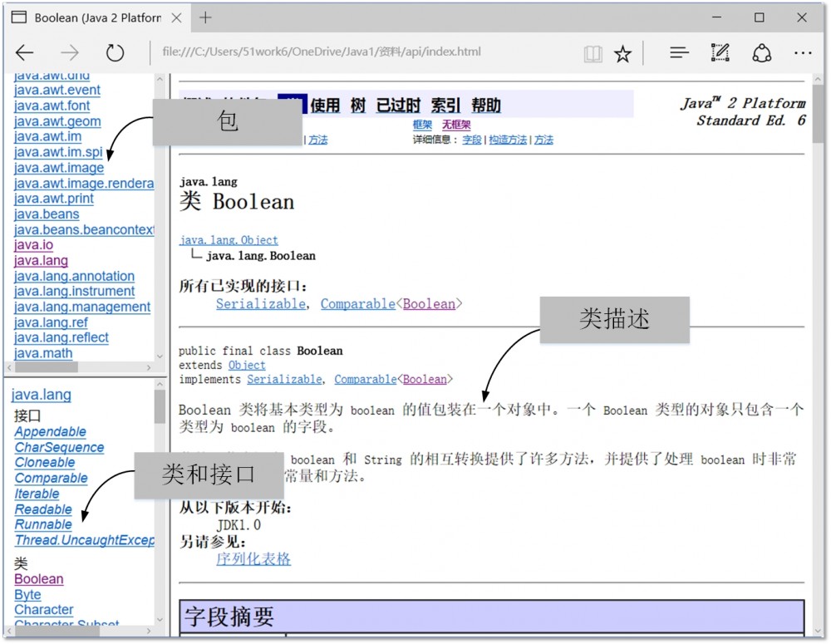831x644 pixels.
Task: Select java.awt.print package
Action: click(x=53, y=199)
